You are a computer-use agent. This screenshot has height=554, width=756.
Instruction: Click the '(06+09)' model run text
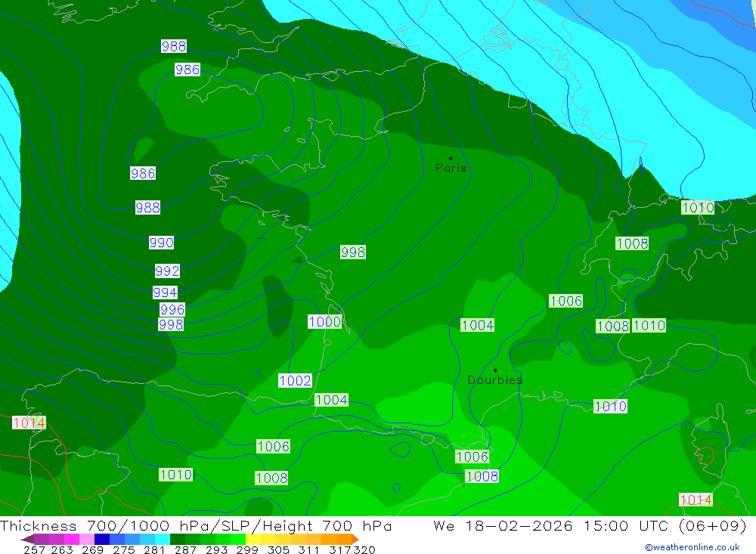(x=713, y=526)
